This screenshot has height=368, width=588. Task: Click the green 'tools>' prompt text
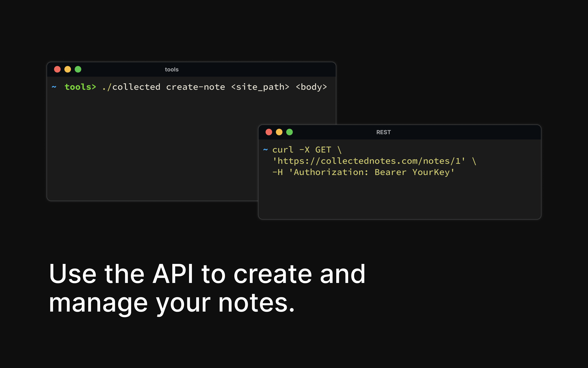[x=80, y=87]
